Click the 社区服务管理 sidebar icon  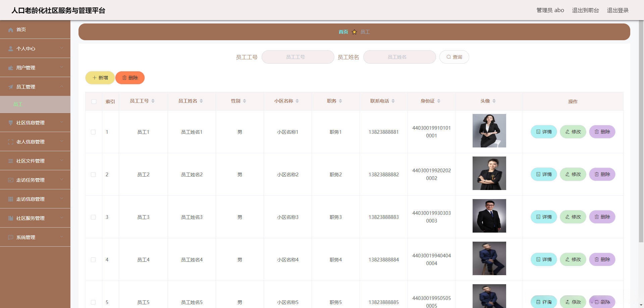coord(11,219)
